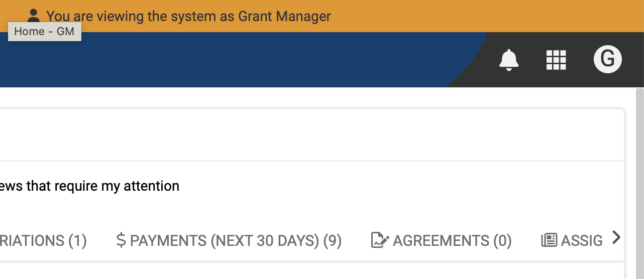
Task: Click the signed-document icon beside Agreements
Action: pyautogui.click(x=380, y=240)
